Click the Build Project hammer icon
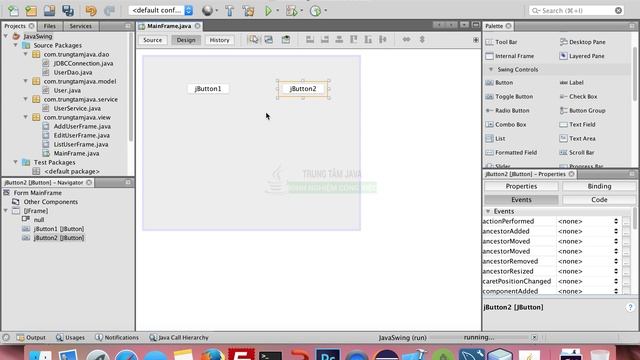Image resolution: width=640 pixels, height=360 pixels. tap(229, 11)
